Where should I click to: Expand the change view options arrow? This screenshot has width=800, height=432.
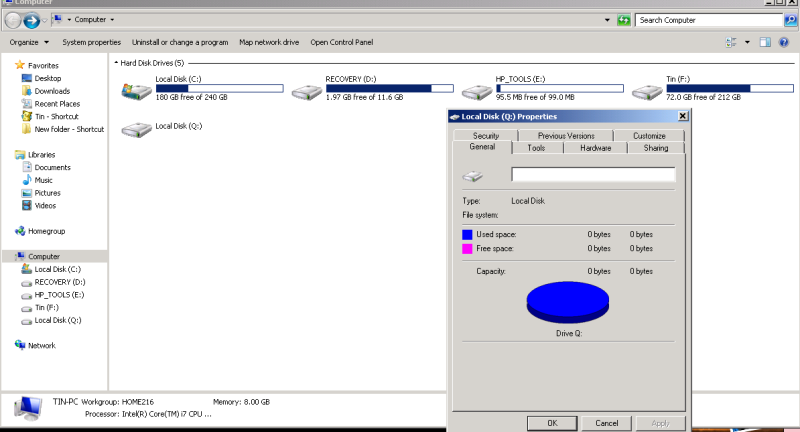click(x=747, y=42)
